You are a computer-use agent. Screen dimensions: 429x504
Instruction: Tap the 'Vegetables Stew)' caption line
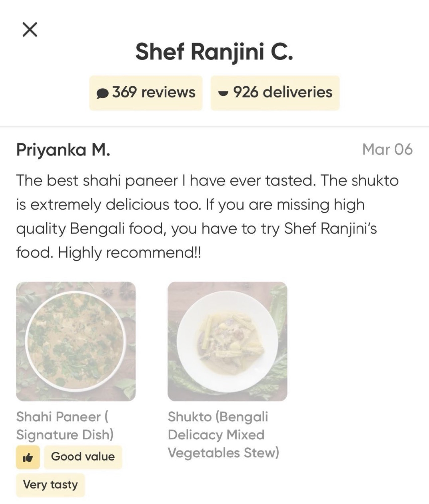(223, 453)
